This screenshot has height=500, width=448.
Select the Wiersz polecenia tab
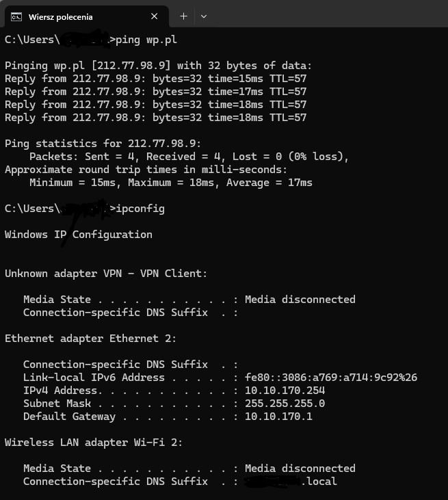tap(86, 16)
